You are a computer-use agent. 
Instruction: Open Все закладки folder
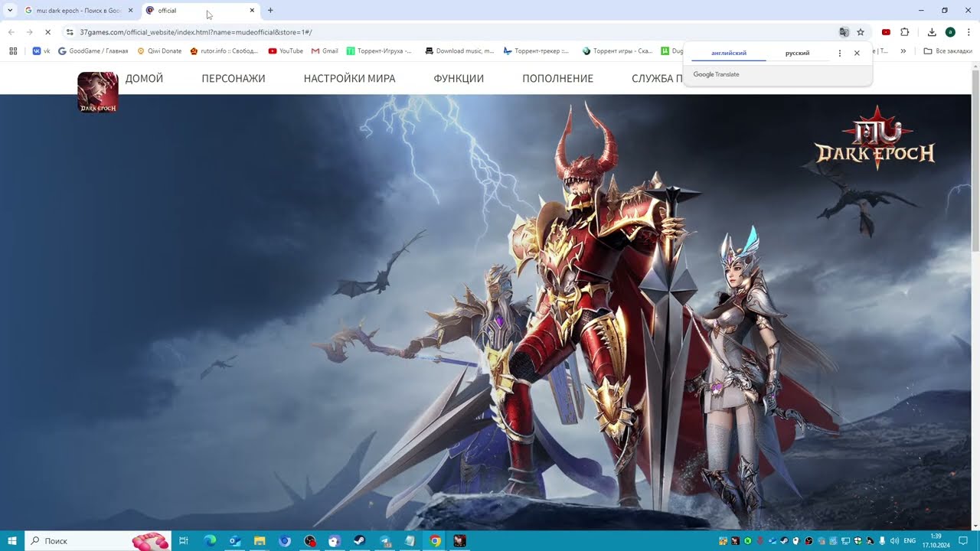click(947, 51)
